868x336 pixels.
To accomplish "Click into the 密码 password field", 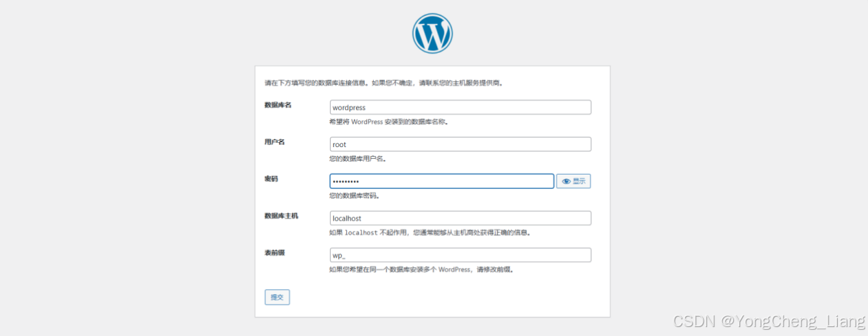I will pyautogui.click(x=442, y=181).
